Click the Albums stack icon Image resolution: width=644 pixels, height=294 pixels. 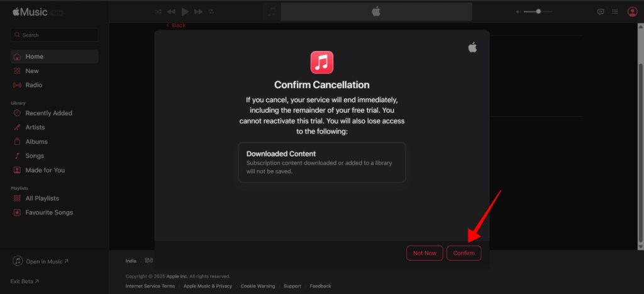coord(17,142)
